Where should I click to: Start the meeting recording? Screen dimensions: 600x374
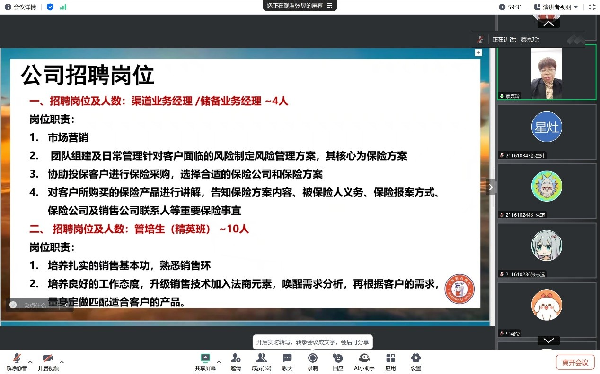tap(313, 361)
